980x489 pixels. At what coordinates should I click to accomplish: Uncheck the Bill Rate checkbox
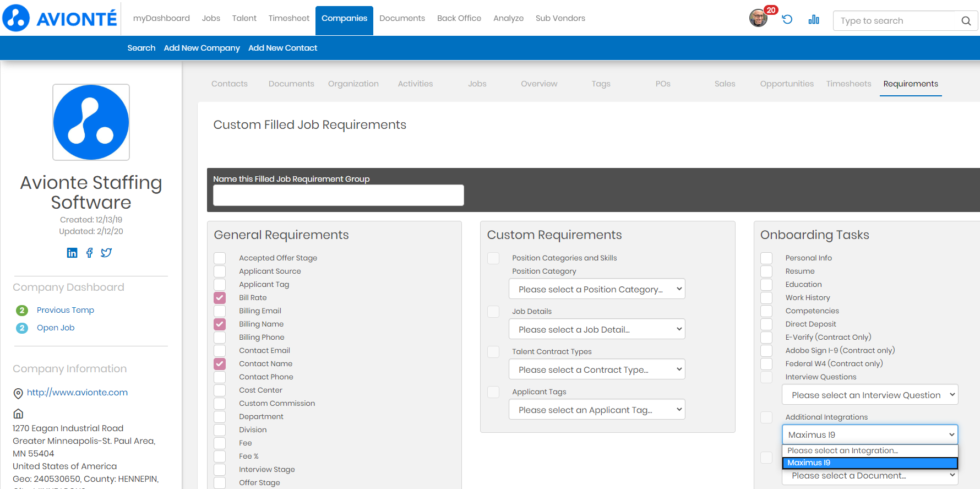pyautogui.click(x=220, y=298)
